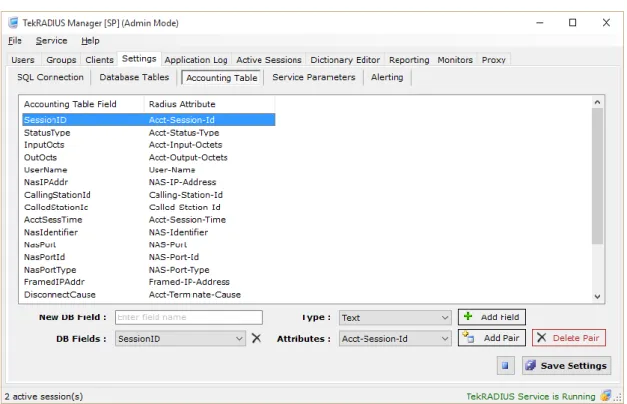This screenshot has height=404, width=627.
Task: Click the vertical scrollbar thumb
Action: tap(597, 176)
